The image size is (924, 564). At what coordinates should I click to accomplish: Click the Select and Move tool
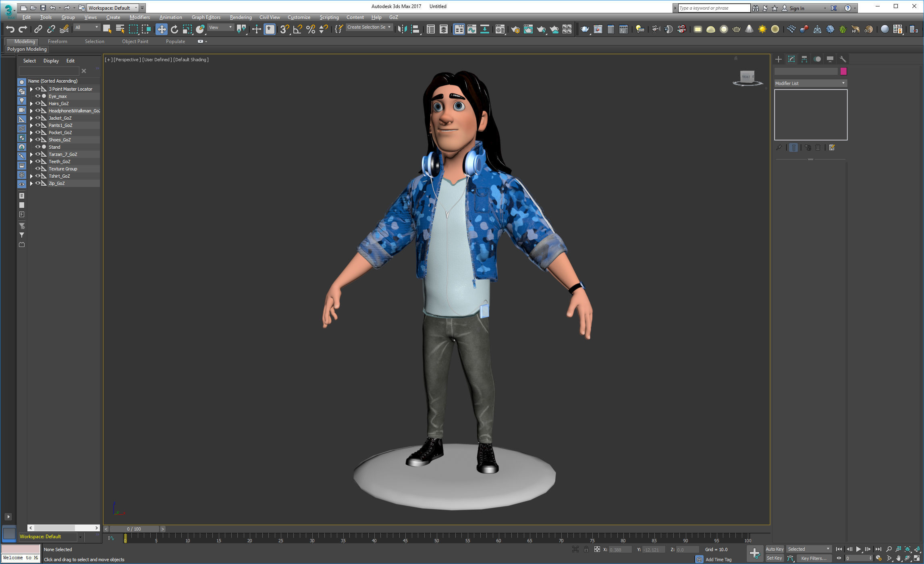[161, 29]
